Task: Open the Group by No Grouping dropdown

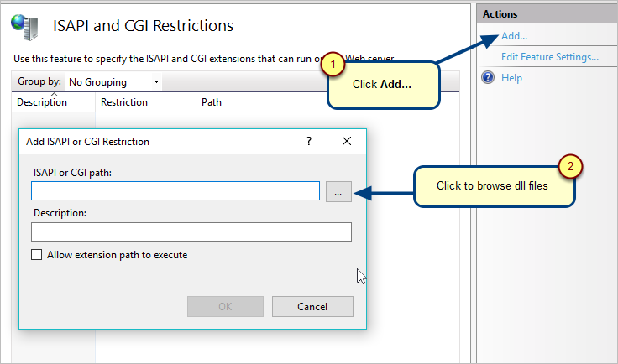Action: 114,82
